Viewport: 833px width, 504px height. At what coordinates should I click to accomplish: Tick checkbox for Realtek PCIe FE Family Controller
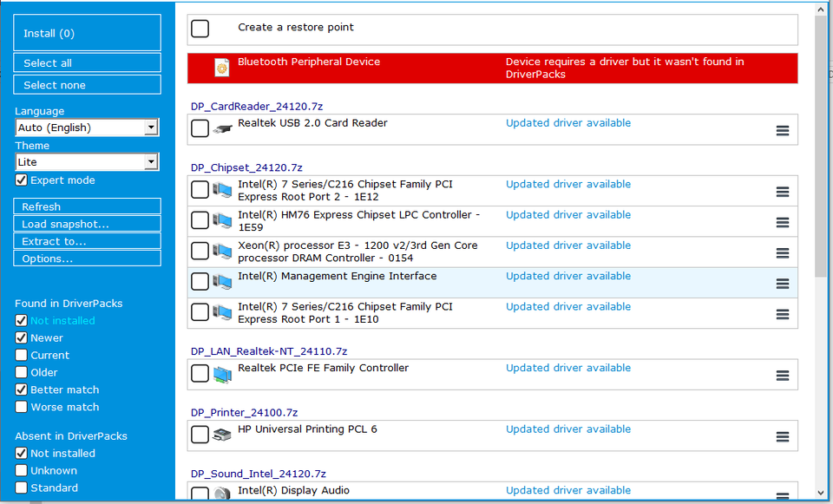tap(200, 373)
